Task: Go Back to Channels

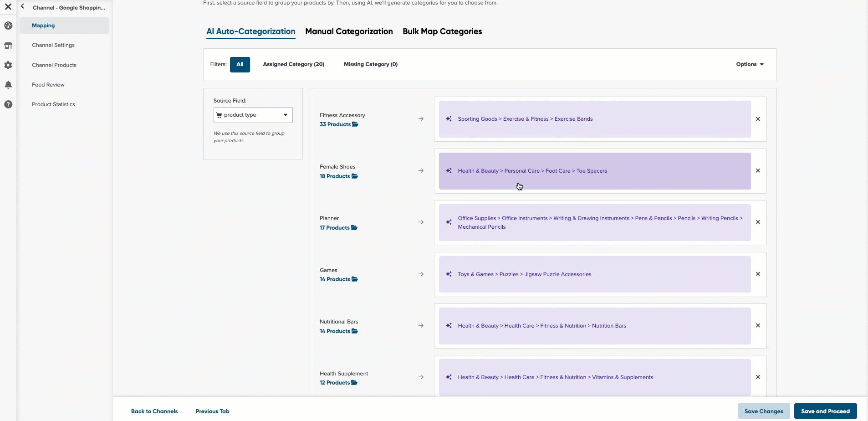Action: (154, 411)
